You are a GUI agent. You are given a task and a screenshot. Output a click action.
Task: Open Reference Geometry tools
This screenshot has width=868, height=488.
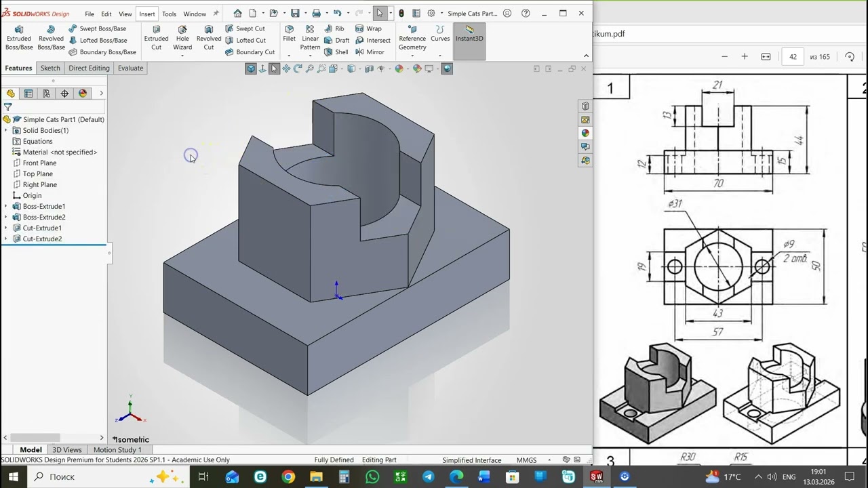tap(412, 38)
